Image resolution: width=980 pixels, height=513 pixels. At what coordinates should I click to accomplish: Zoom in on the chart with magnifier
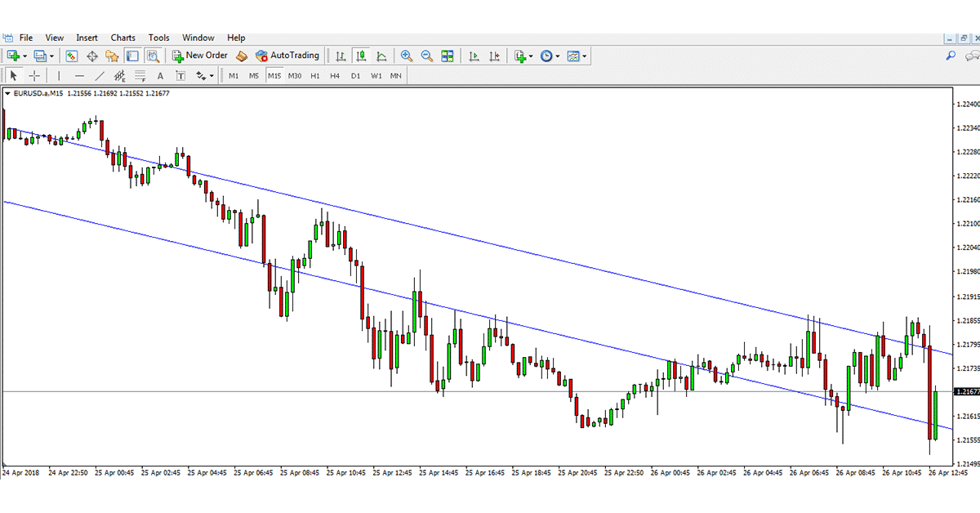(x=406, y=56)
